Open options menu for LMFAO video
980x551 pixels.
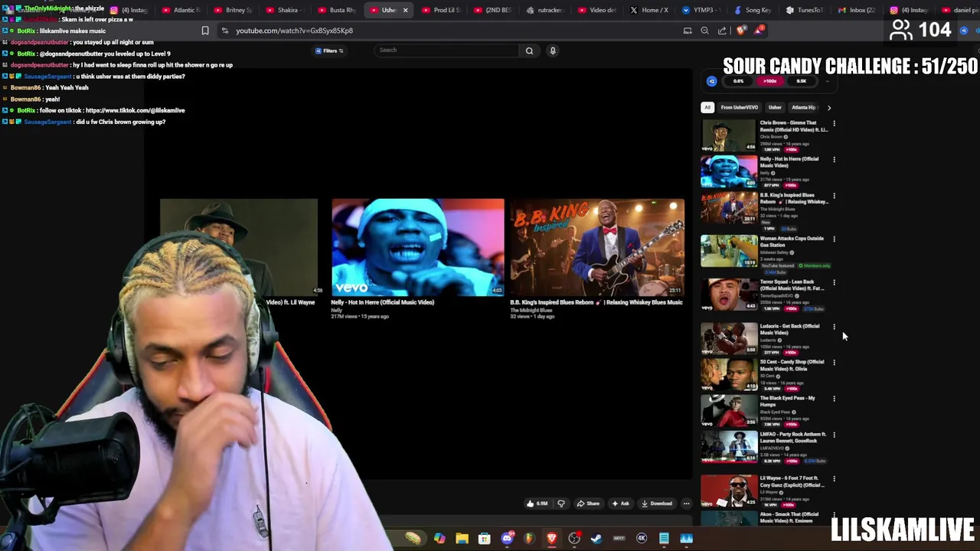[834, 435]
